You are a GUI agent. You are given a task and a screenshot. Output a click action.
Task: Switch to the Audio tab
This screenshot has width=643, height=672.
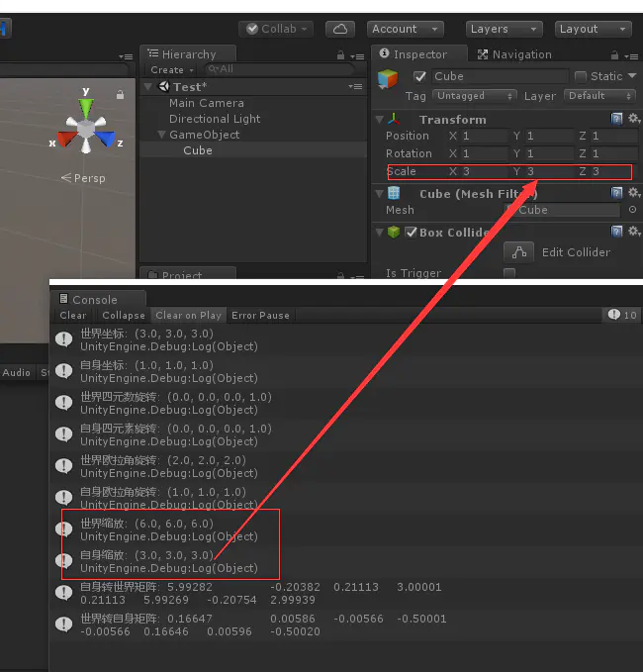tap(16, 372)
